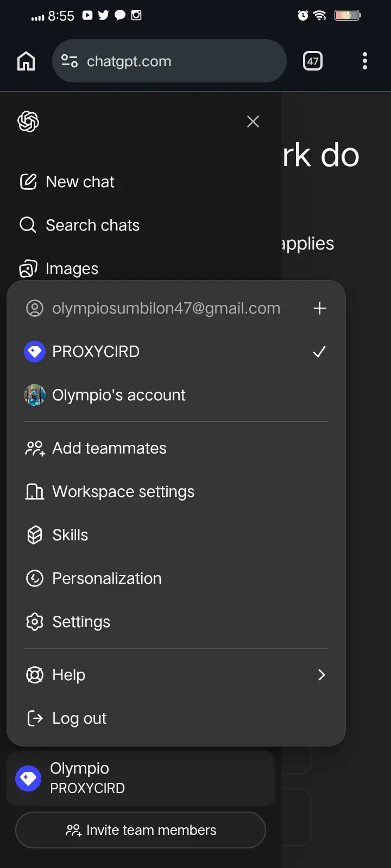
Task: Add another account with plus icon
Action: [x=320, y=308]
